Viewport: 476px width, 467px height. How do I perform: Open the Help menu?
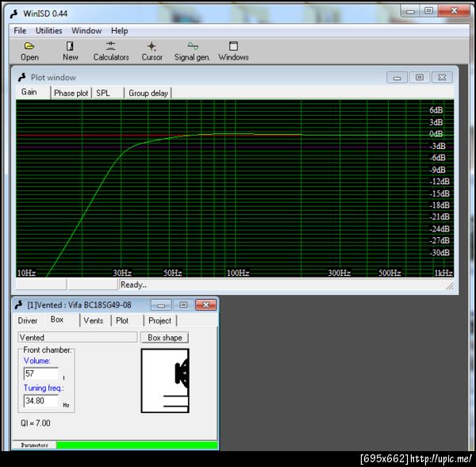(119, 31)
